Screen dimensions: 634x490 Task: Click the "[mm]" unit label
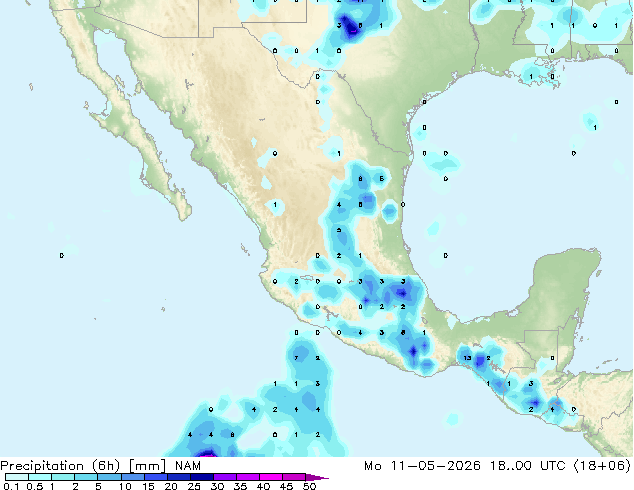click(148, 466)
